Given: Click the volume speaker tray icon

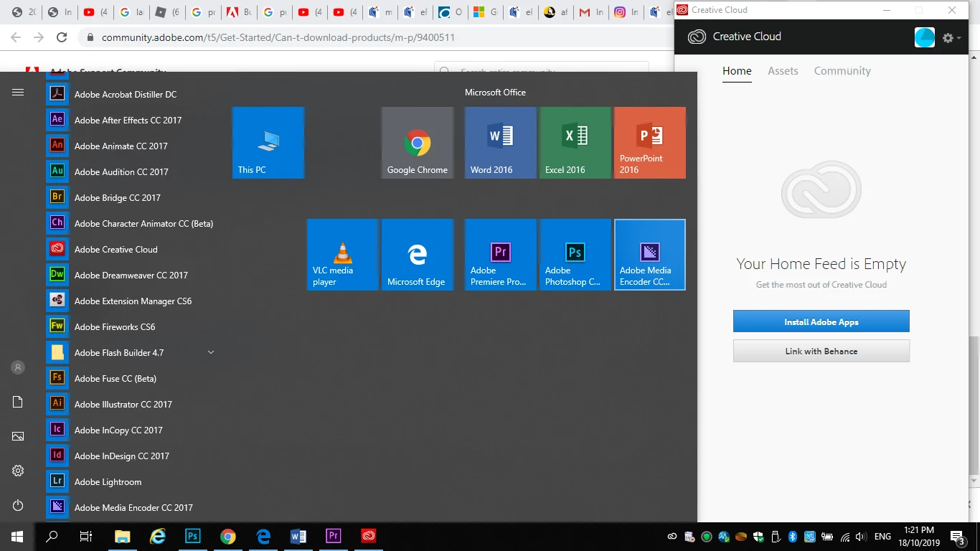Looking at the screenshot, I should pos(861,537).
